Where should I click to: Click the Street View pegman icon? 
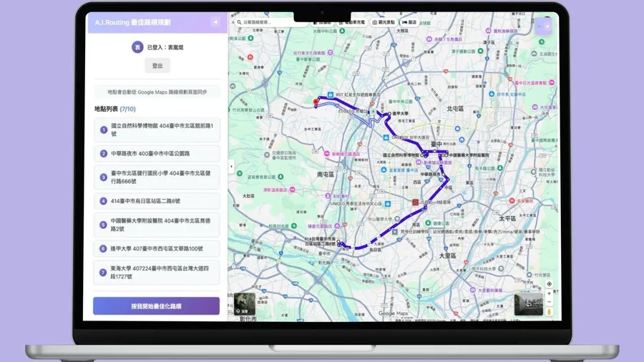(549, 312)
